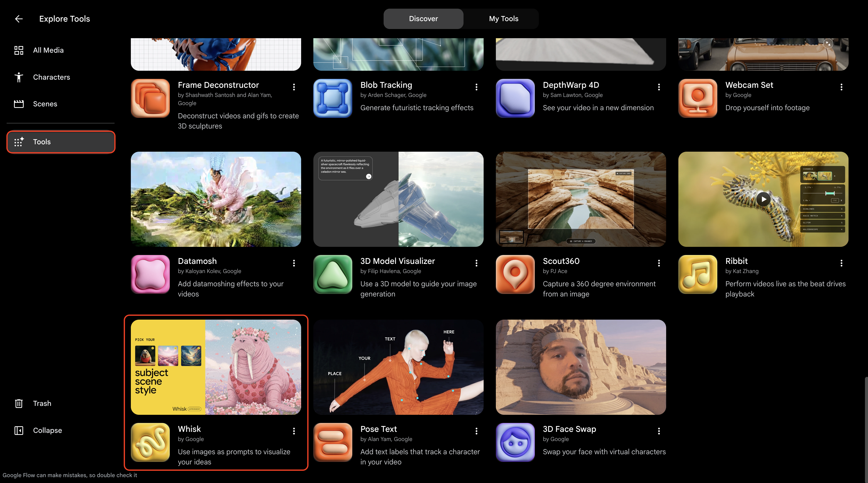
Task: Open options menu for Whisk
Action: tap(294, 431)
